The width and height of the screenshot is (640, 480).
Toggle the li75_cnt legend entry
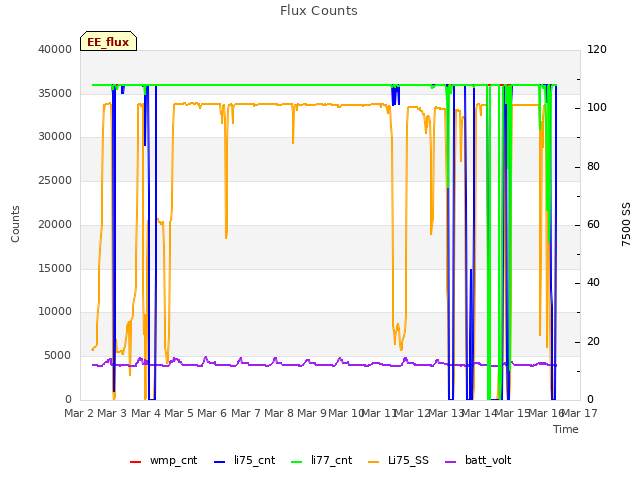(x=244, y=461)
